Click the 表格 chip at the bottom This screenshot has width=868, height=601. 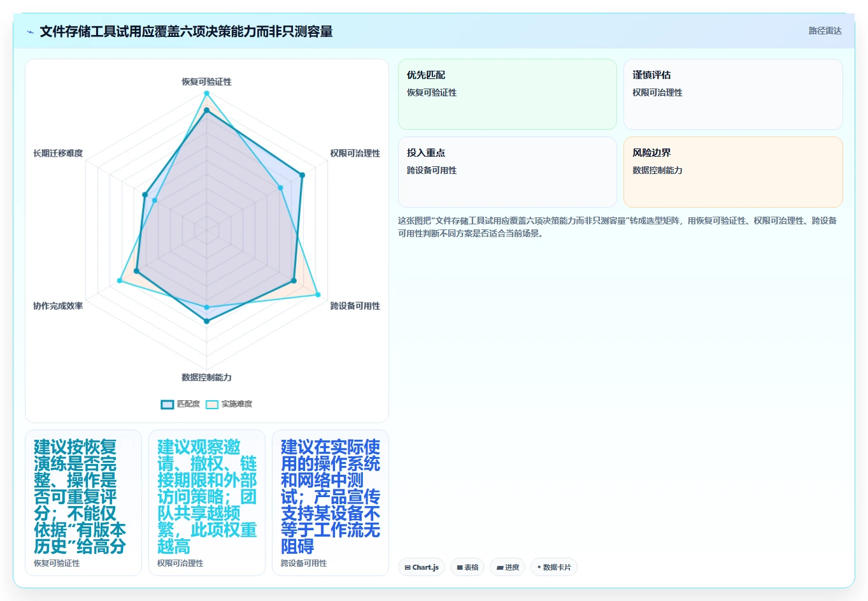(467, 567)
